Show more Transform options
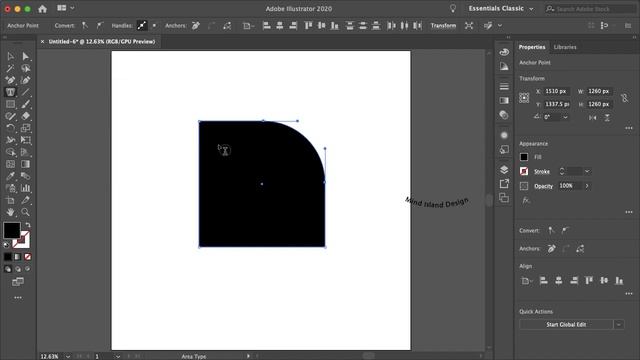The width and height of the screenshot is (640, 360). (629, 128)
